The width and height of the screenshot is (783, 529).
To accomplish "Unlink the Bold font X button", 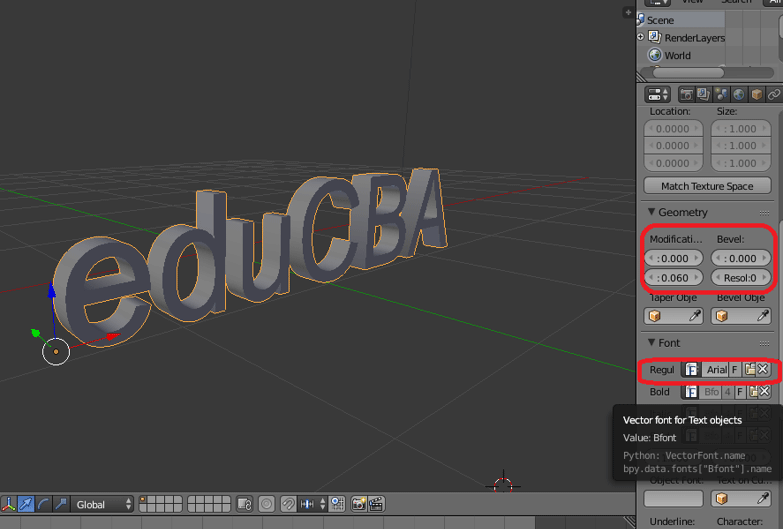I will [765, 392].
